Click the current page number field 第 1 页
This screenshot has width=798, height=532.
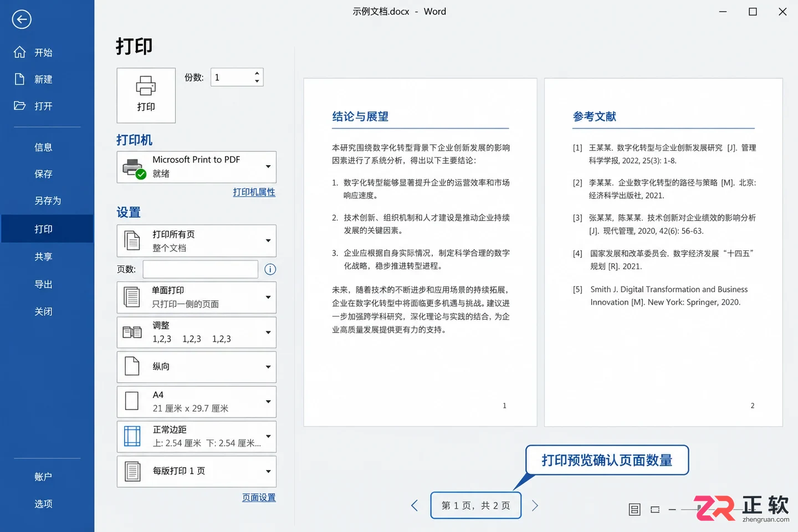[476, 505]
